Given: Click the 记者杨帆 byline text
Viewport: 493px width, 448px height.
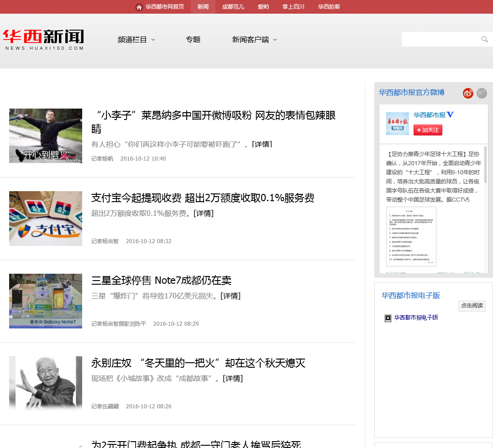Looking at the screenshot, I should tap(102, 159).
